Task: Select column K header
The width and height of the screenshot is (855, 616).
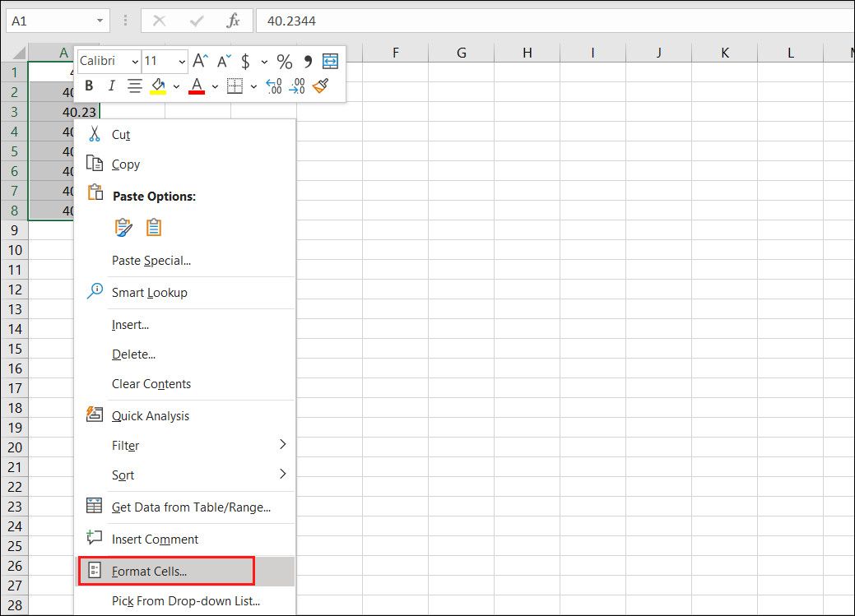Action: (x=725, y=53)
